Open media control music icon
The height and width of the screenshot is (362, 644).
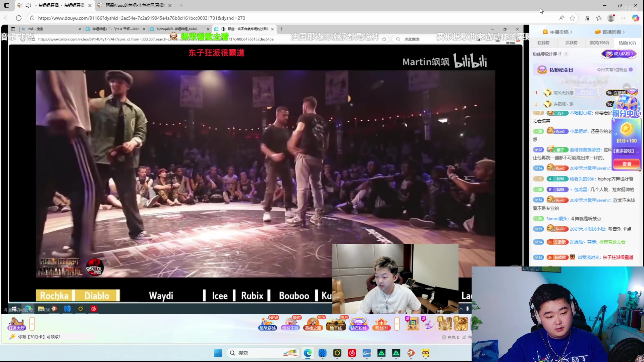click(x=587, y=18)
